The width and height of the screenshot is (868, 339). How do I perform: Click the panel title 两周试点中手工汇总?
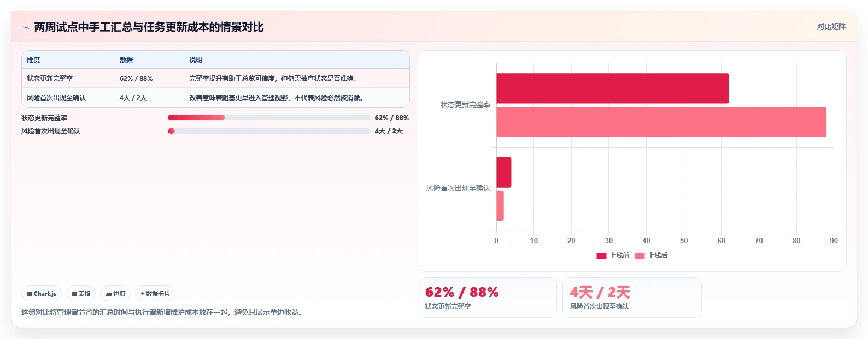tap(149, 27)
